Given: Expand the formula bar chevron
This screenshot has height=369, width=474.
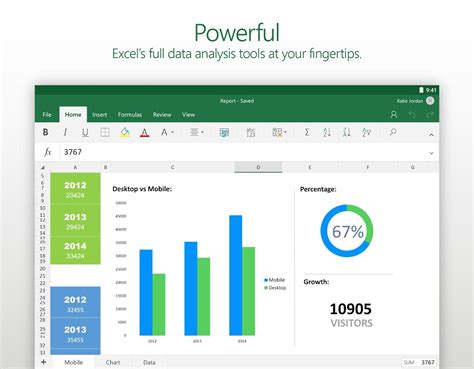Looking at the screenshot, I should (431, 153).
